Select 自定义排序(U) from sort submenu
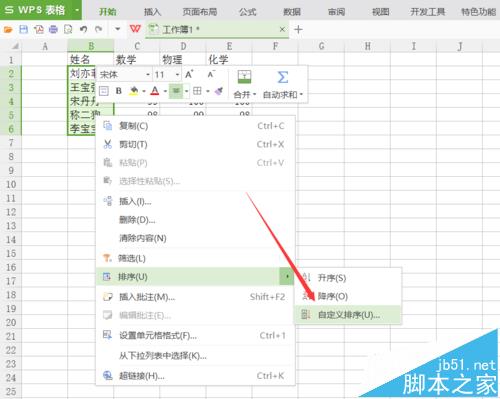The height and width of the screenshot is (399, 500). click(x=348, y=315)
